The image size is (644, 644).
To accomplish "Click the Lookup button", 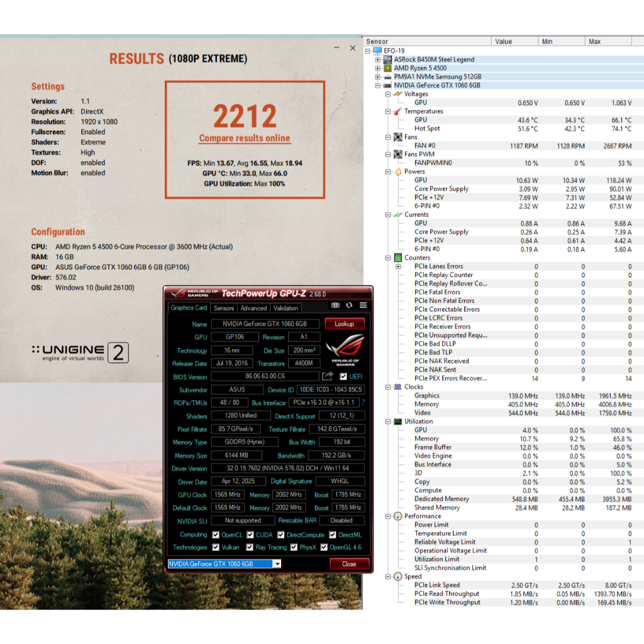I will coord(344,324).
